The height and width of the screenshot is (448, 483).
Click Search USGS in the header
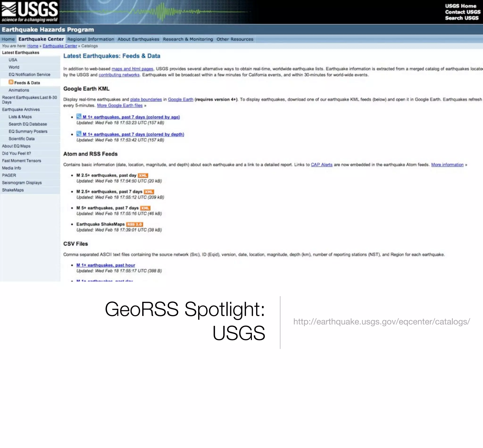click(462, 18)
